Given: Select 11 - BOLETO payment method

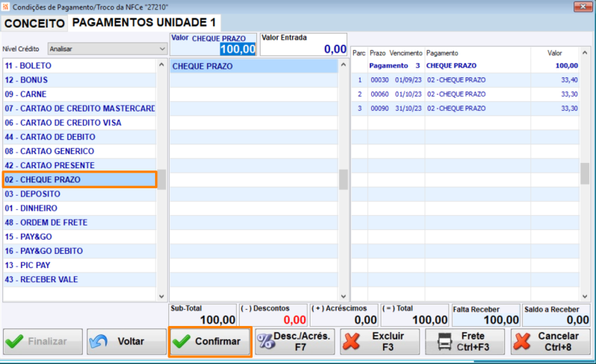Looking at the screenshot, I should coord(80,66).
